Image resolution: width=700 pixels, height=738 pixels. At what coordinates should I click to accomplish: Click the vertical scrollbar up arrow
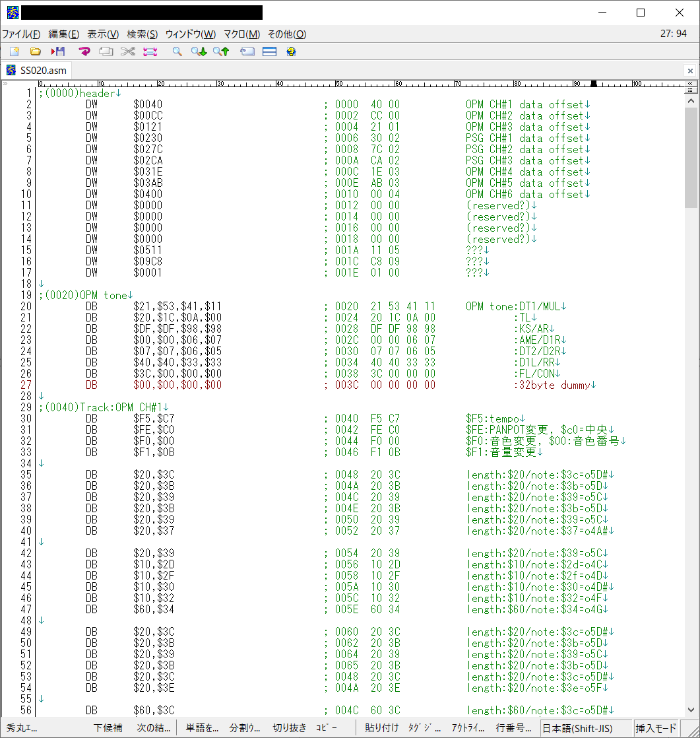coord(691,101)
